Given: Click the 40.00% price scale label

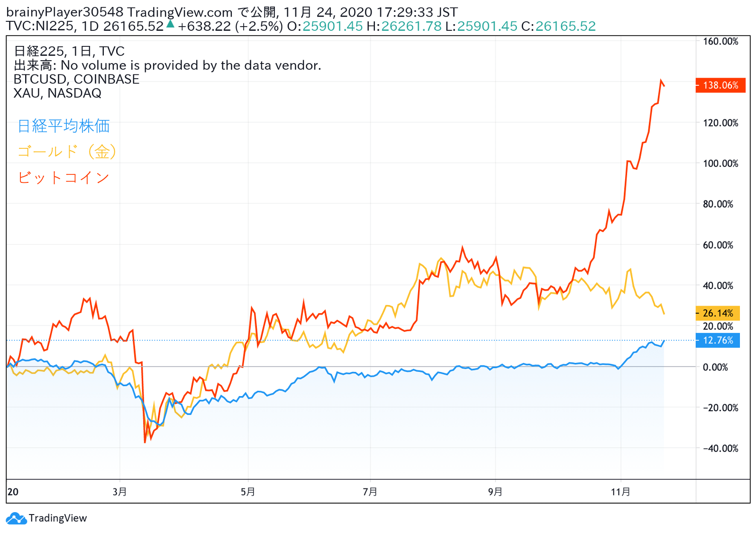Looking at the screenshot, I should [718, 285].
